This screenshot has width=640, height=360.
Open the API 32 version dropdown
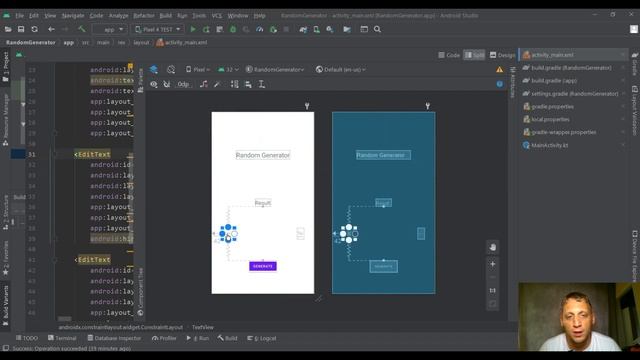tap(228, 70)
